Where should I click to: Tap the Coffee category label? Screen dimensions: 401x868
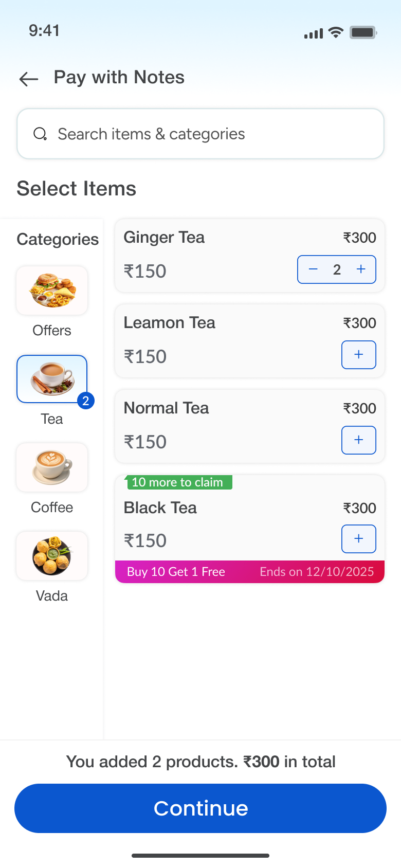click(x=52, y=508)
